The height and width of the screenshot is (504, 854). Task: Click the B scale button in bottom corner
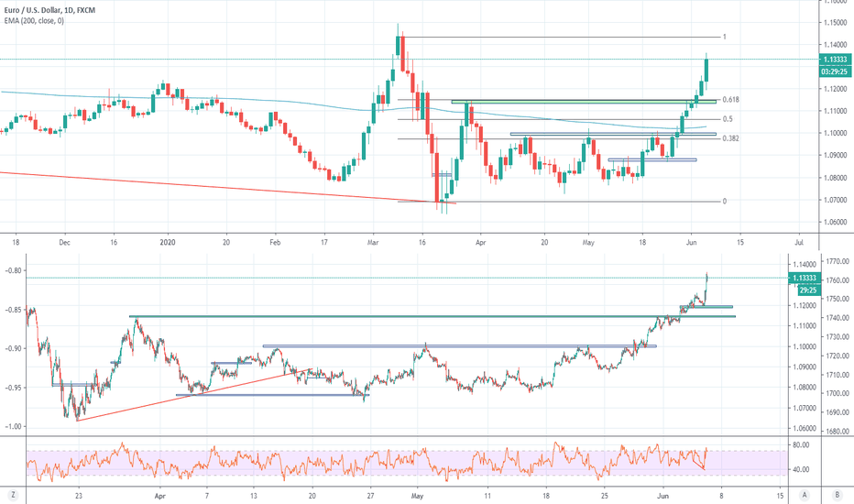(838, 495)
